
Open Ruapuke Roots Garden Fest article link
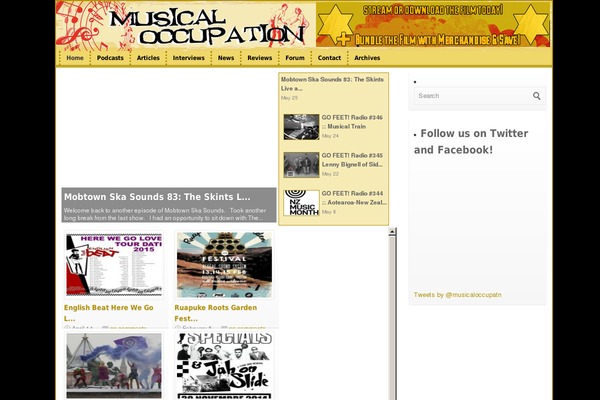pos(215,313)
